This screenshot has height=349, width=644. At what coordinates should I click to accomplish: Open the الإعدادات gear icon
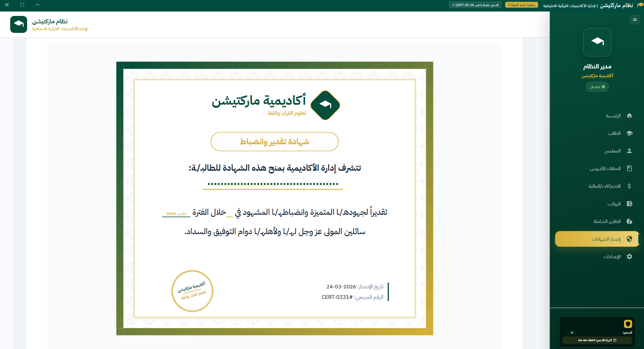(629, 257)
